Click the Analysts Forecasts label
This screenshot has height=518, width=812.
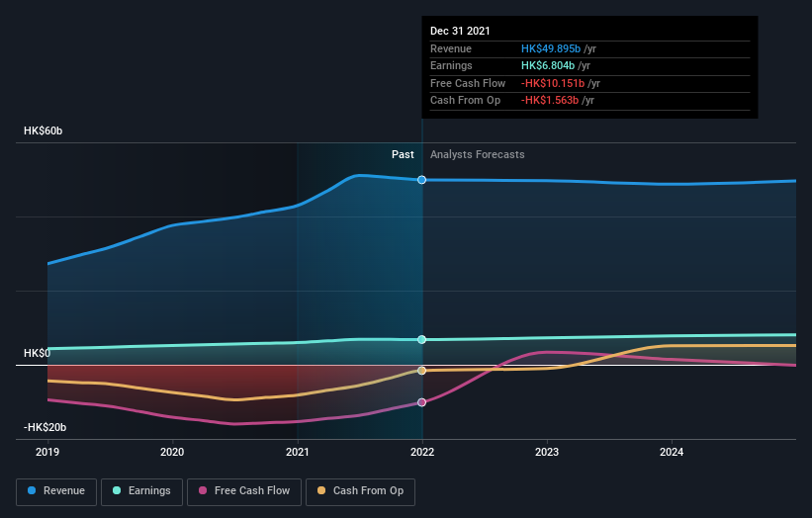point(478,155)
